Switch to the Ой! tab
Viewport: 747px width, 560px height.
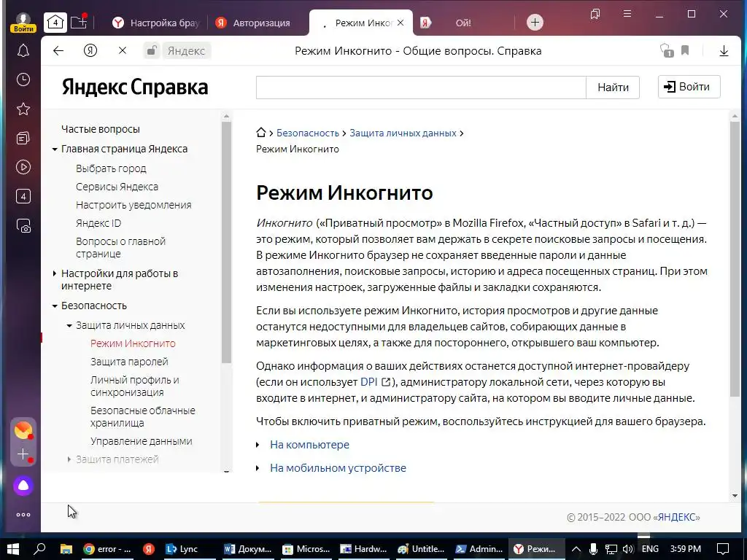click(462, 23)
